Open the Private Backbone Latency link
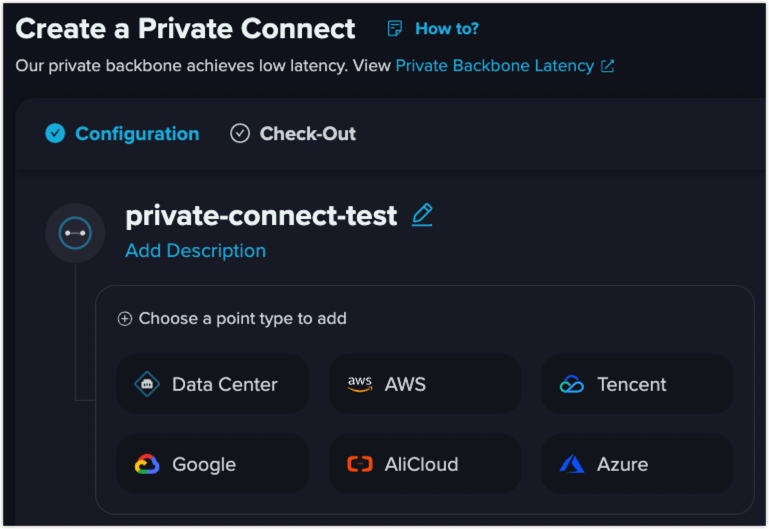769x529 pixels. coord(495,66)
